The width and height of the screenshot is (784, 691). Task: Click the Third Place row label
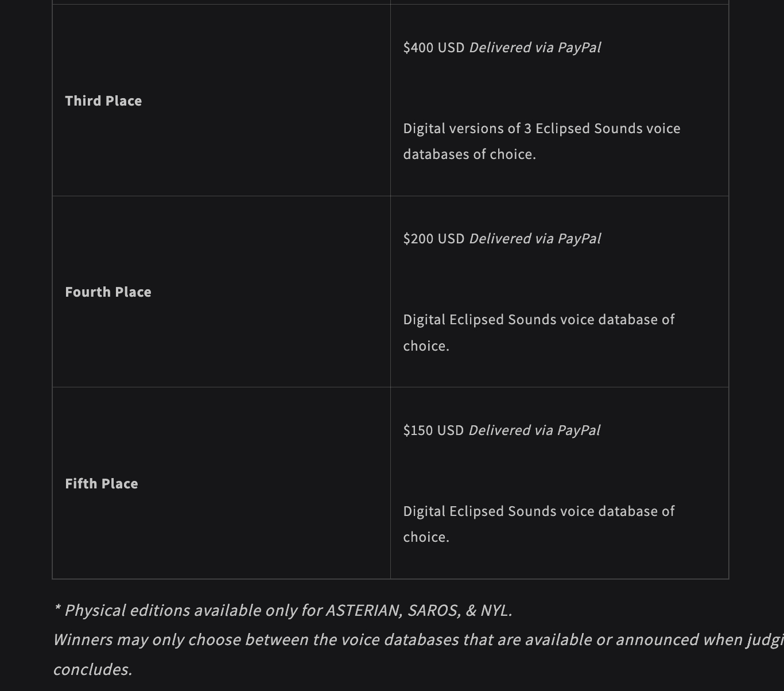103,101
